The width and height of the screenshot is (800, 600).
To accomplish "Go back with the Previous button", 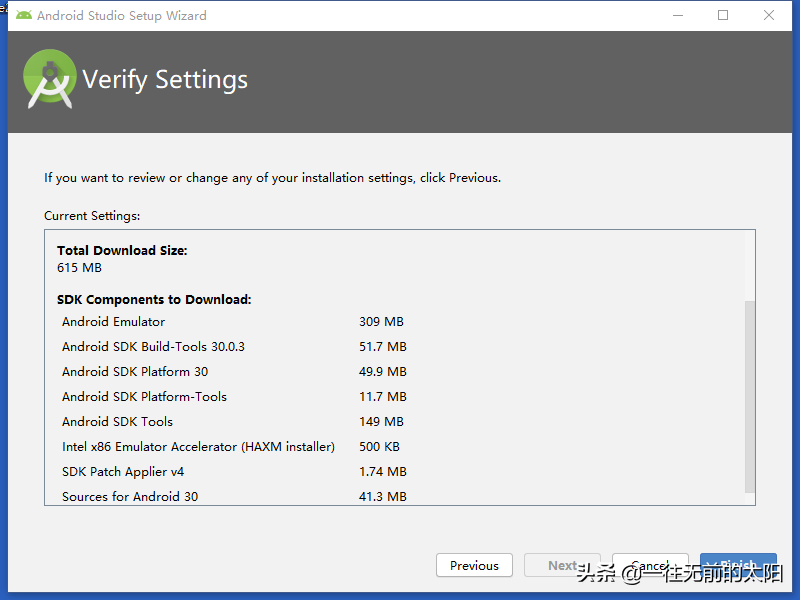I will point(474,565).
